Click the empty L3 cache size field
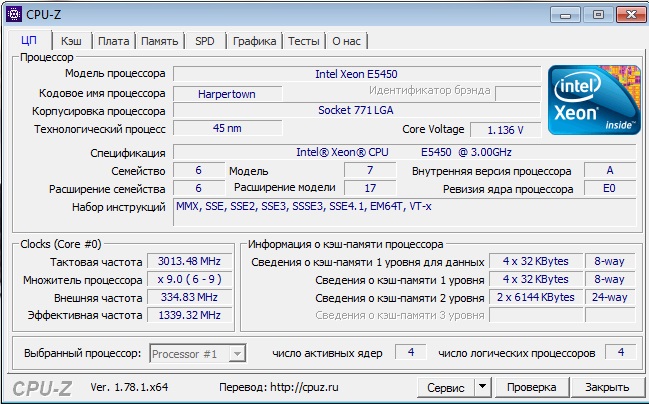Image resolution: width=649 pixels, height=404 pixels. coord(536,315)
